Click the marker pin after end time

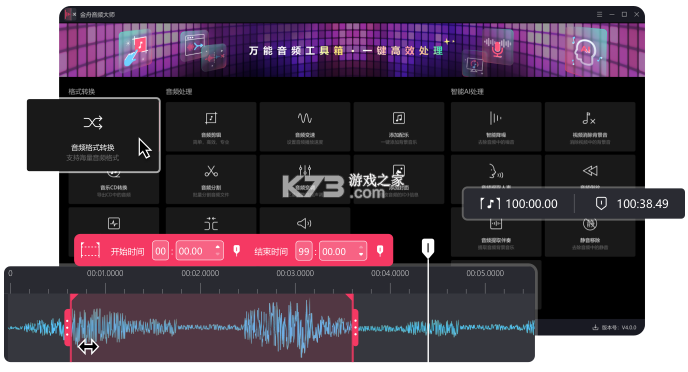click(x=380, y=250)
